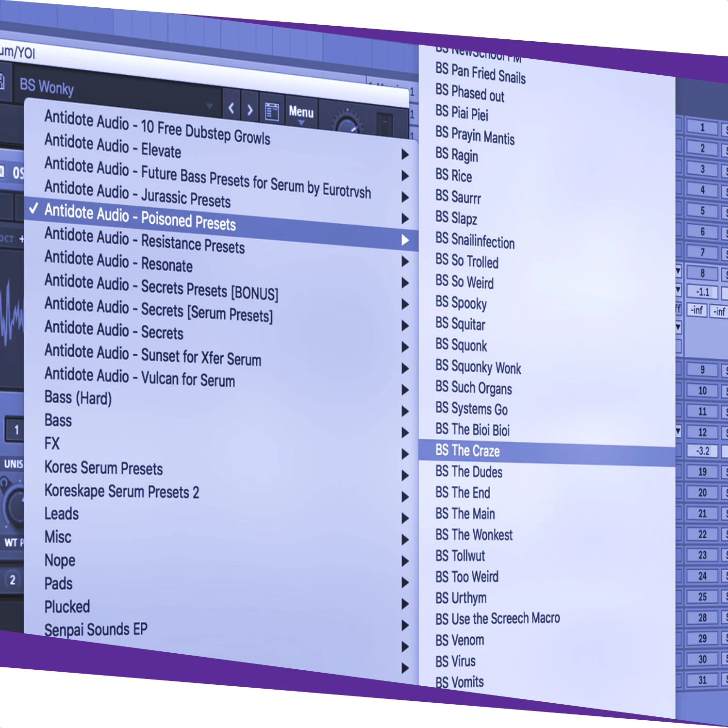Select the Kores Serum Presets category

[x=103, y=468]
